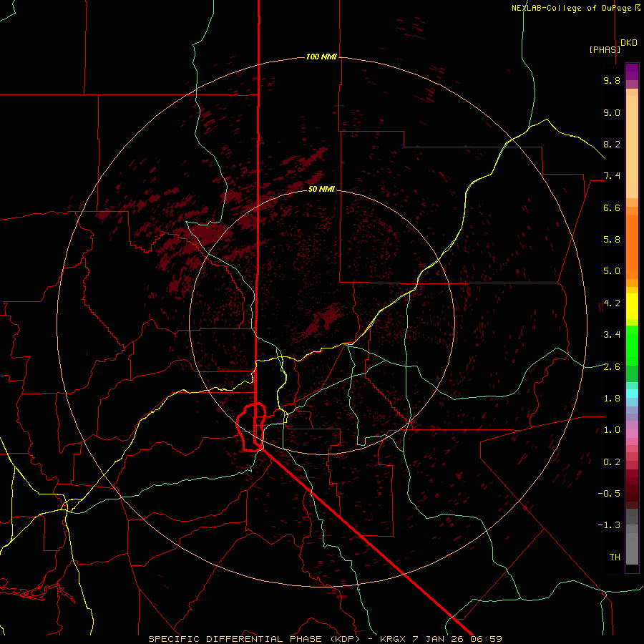
Task: Click the Specific Differential Phase (KDP) title caption
Action: coord(325,639)
